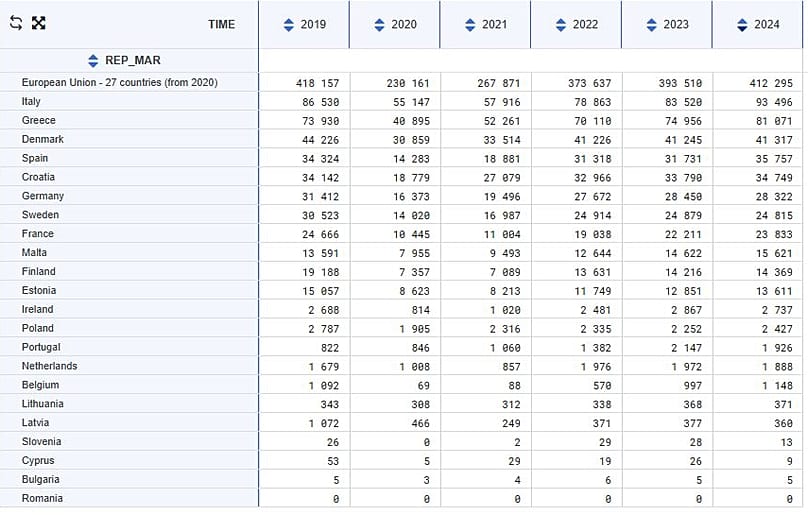Click the Italy row label

pos(32,101)
